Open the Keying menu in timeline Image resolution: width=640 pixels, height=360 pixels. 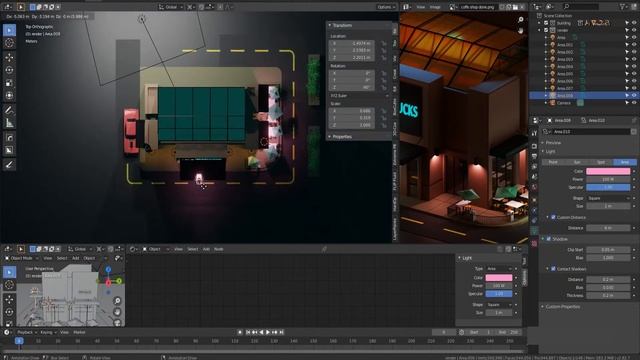(47, 332)
